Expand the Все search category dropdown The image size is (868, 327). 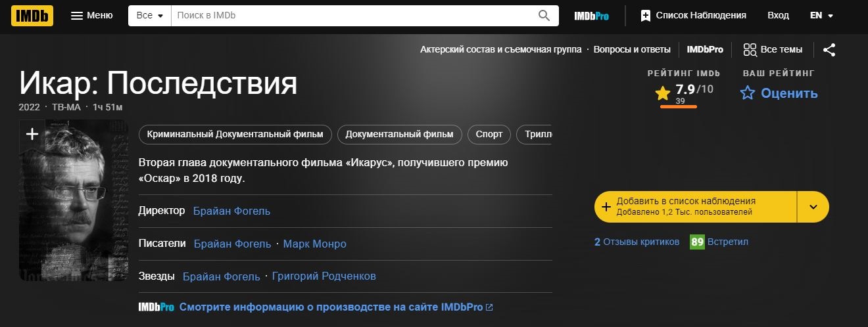(149, 16)
